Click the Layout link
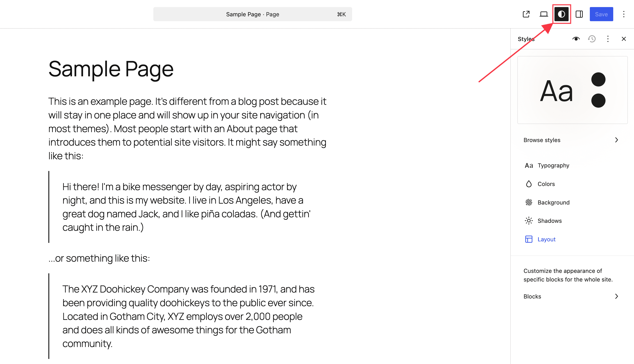Screen dimensions: 634x364 (546, 239)
